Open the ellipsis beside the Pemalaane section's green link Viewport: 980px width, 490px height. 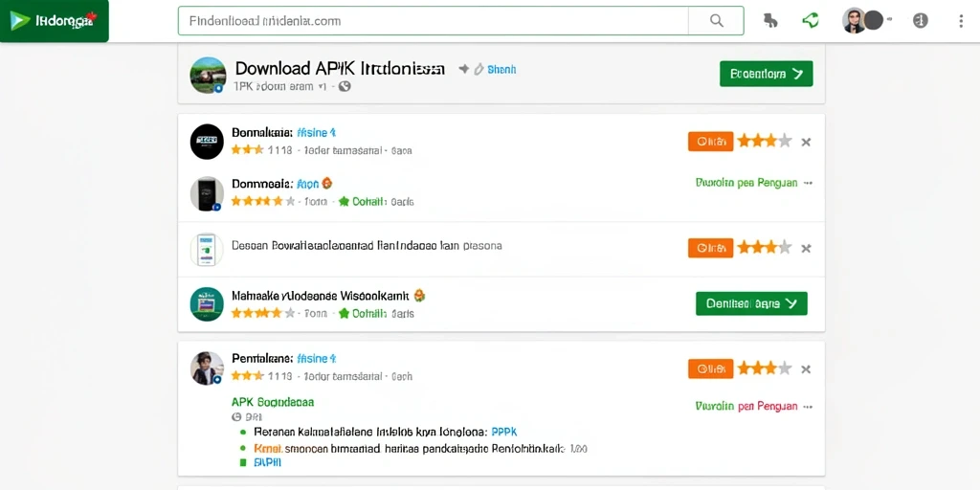click(x=808, y=406)
